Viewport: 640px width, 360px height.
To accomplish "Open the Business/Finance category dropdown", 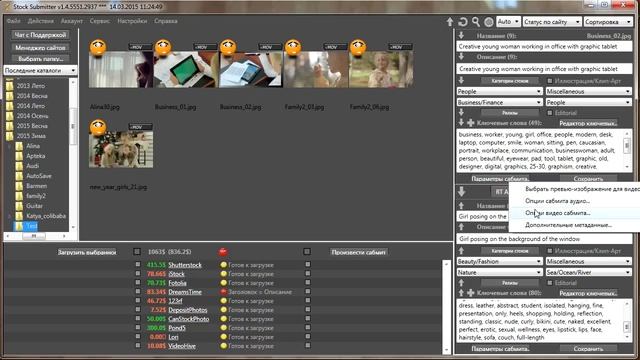I will click(499, 102).
